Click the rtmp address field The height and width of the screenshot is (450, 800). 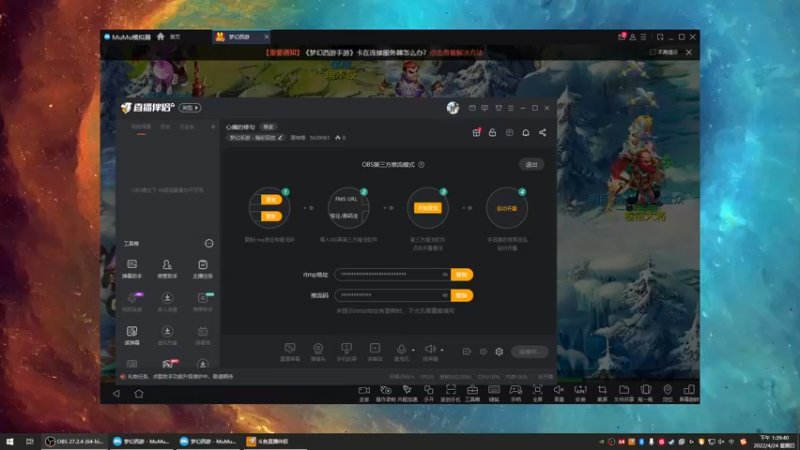[x=392, y=274]
